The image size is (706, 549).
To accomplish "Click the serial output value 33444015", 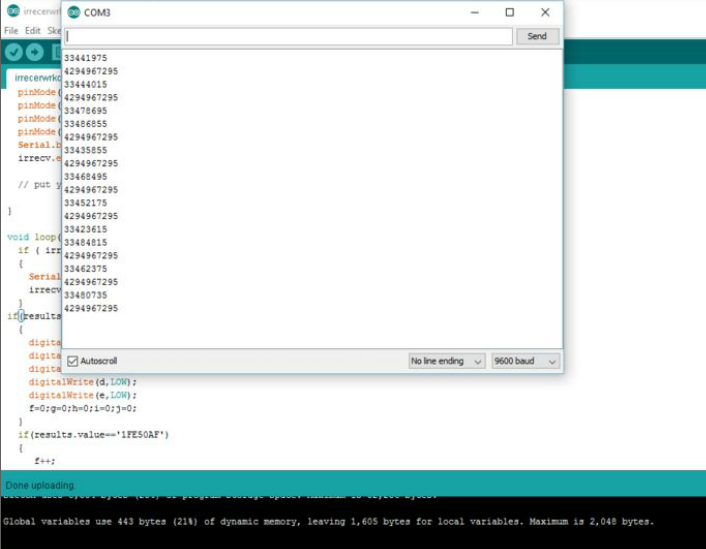I will pyautogui.click(x=86, y=85).
